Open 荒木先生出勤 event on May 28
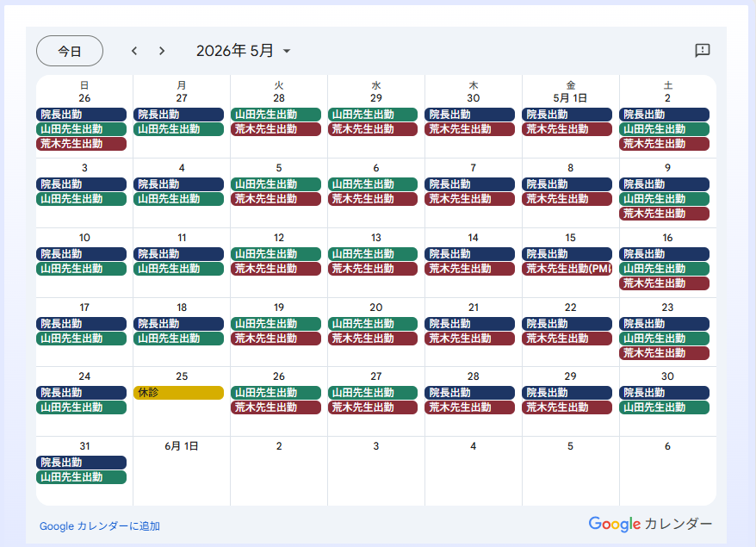This screenshot has height=547, width=756. click(470, 407)
